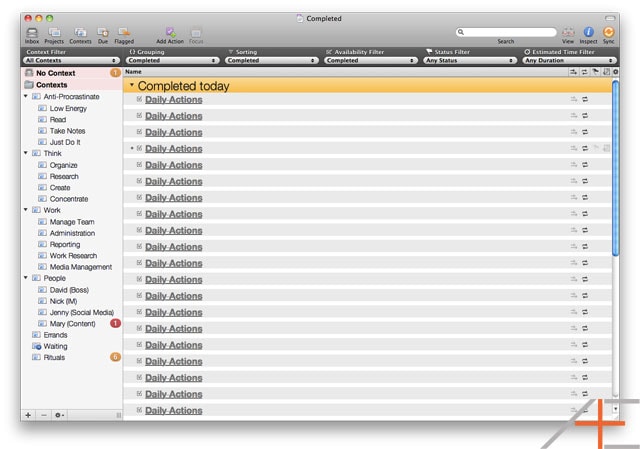Collapse the People context group triangle
Image resolution: width=640 pixels, height=449 pixels.
(x=26, y=278)
